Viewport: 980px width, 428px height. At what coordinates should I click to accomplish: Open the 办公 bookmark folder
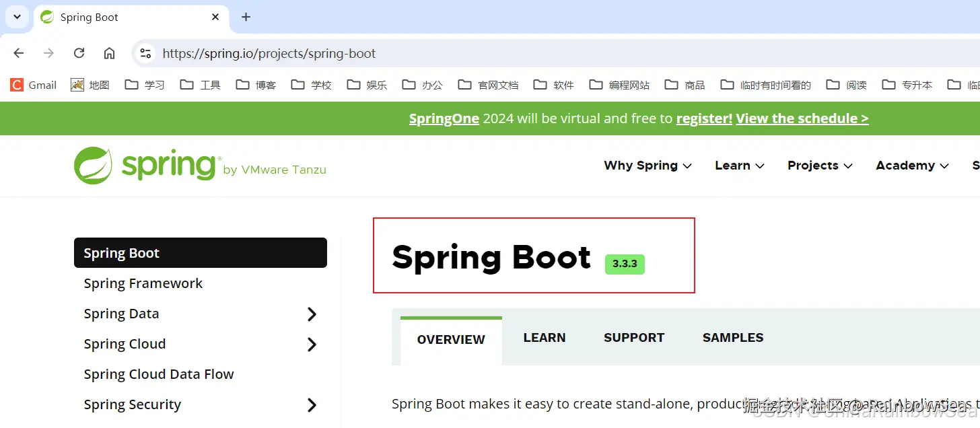423,85
